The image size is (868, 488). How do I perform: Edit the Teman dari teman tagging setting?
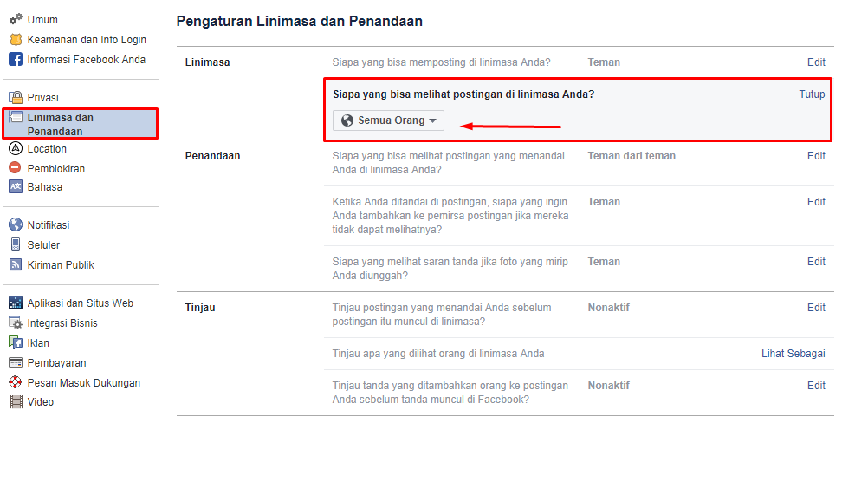(816, 156)
